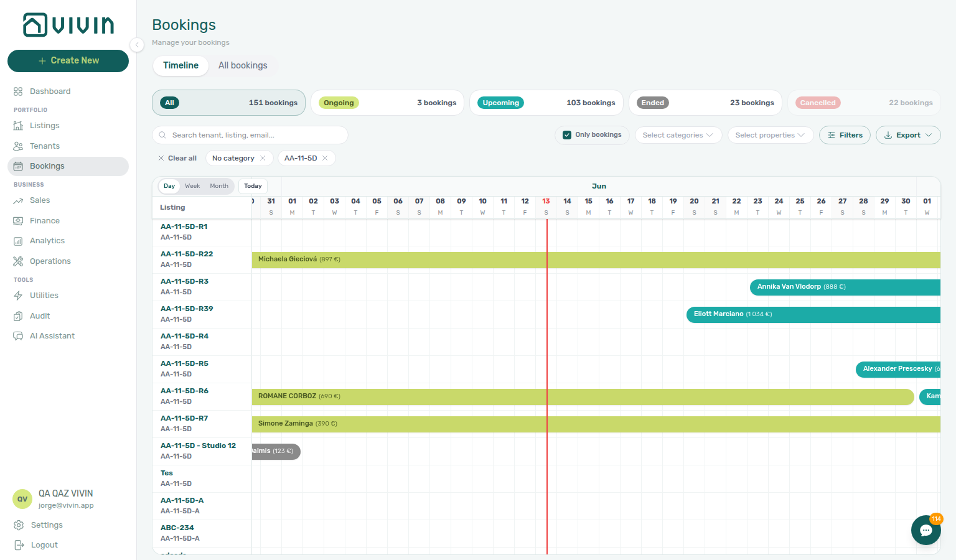Filter by Upcoming bookings
Image resolution: width=956 pixels, height=560 pixels.
(x=546, y=103)
